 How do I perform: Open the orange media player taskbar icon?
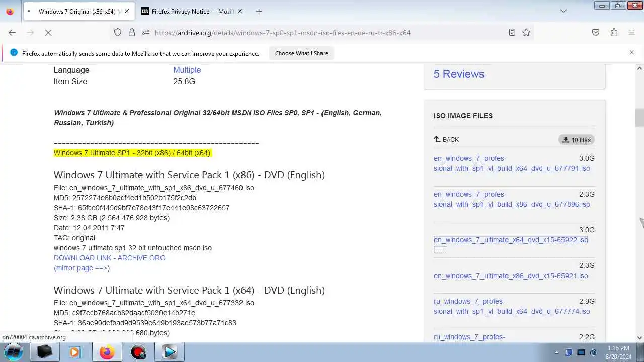[x=75, y=352]
